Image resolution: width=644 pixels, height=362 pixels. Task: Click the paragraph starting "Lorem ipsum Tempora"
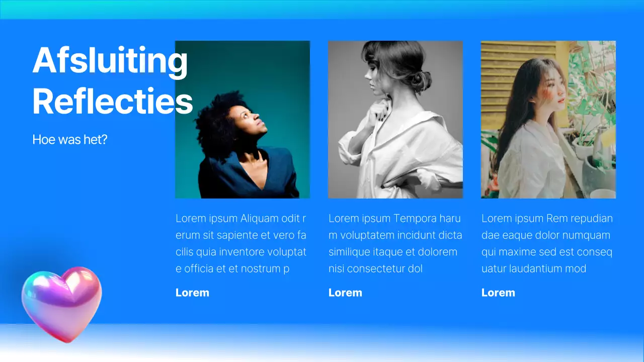click(x=395, y=243)
